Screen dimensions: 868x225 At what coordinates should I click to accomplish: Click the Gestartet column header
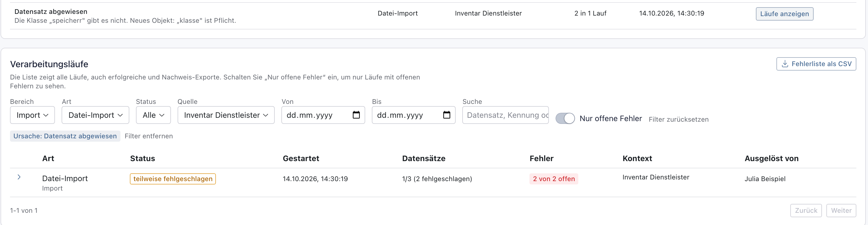[301, 159]
